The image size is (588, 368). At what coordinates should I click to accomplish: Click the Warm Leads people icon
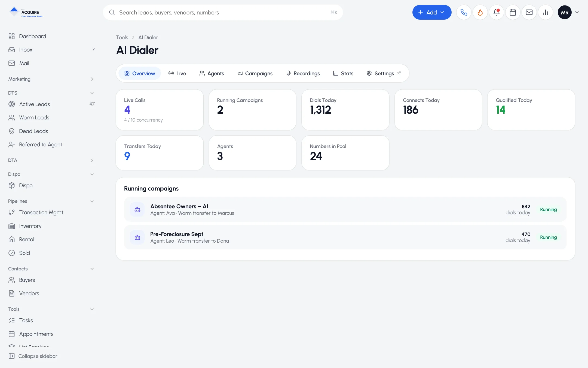(11, 117)
